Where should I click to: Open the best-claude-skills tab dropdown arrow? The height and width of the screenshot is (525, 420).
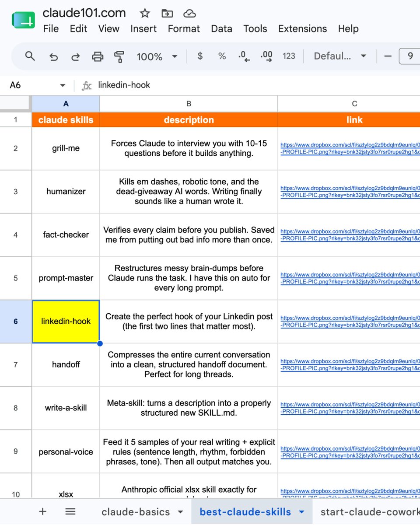coord(301,512)
